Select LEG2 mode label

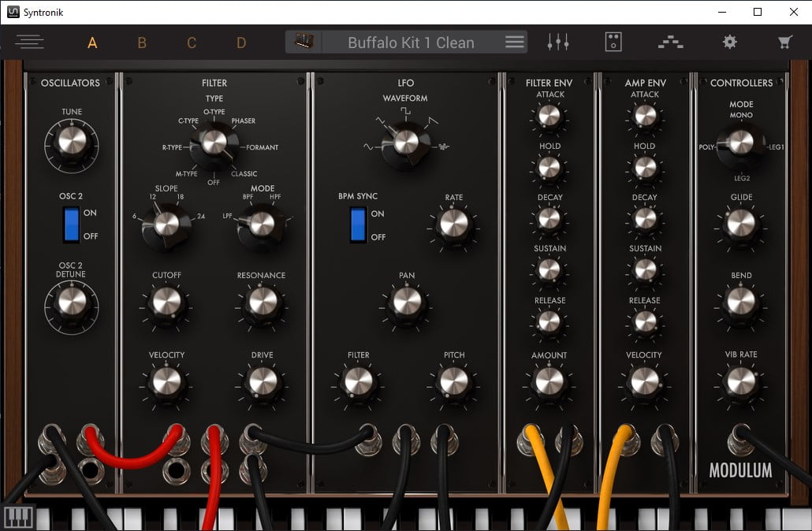[x=742, y=179]
